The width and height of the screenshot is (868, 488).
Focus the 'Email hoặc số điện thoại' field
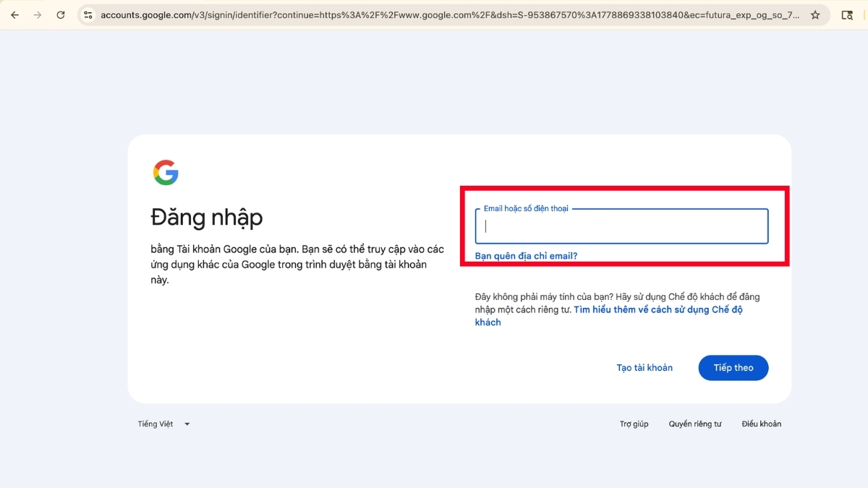click(621, 226)
